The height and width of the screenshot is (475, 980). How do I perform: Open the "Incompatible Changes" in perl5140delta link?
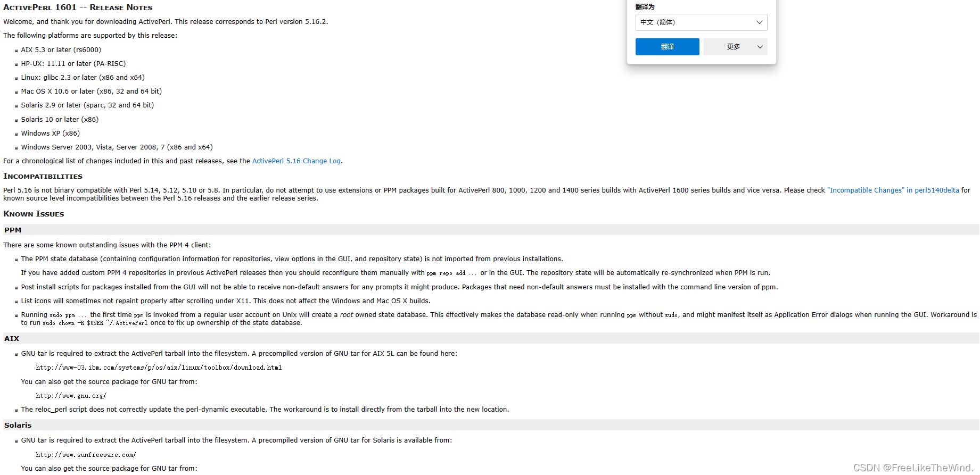pyautogui.click(x=893, y=190)
